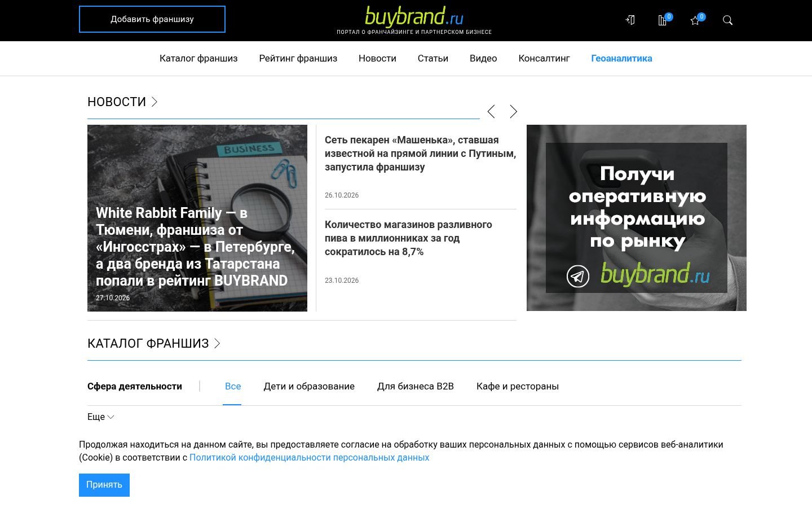The width and height of the screenshot is (812, 508).
Task: Click the date 27.10.2026 on the news card
Action: [x=113, y=298]
